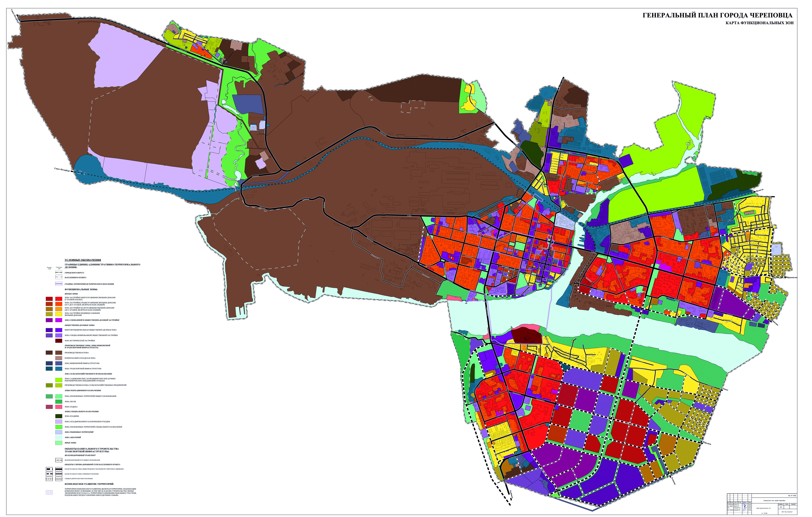Select pale aqua water areas swatch
Image resolution: width=812 pixels, height=517 pixels.
[59, 437]
